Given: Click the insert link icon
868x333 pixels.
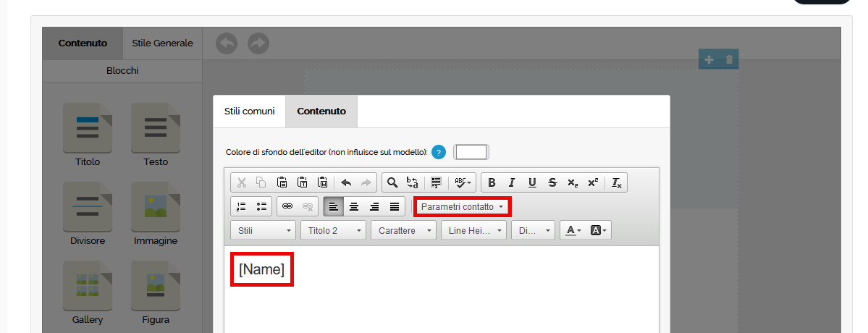Looking at the screenshot, I should [287, 206].
